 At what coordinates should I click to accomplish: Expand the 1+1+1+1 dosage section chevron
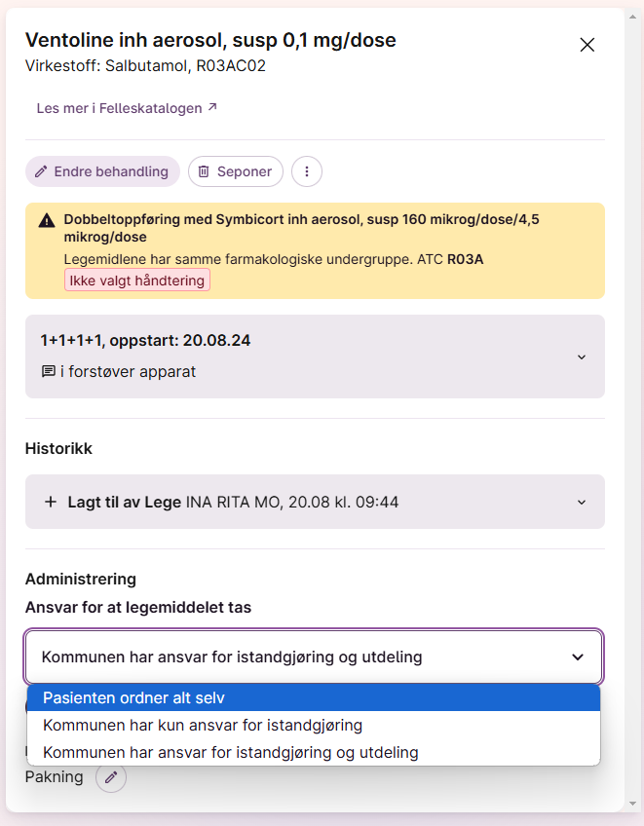(x=582, y=357)
